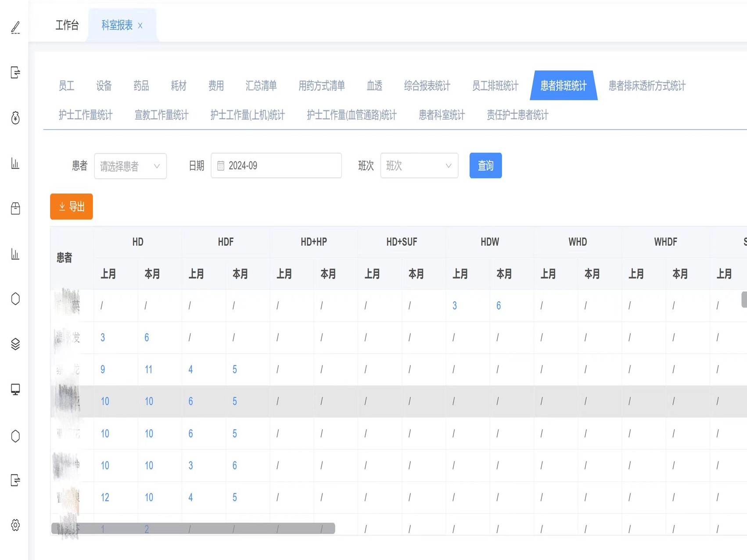Open the 患者排床透析方式统计 tab
The width and height of the screenshot is (747, 560).
point(646,86)
